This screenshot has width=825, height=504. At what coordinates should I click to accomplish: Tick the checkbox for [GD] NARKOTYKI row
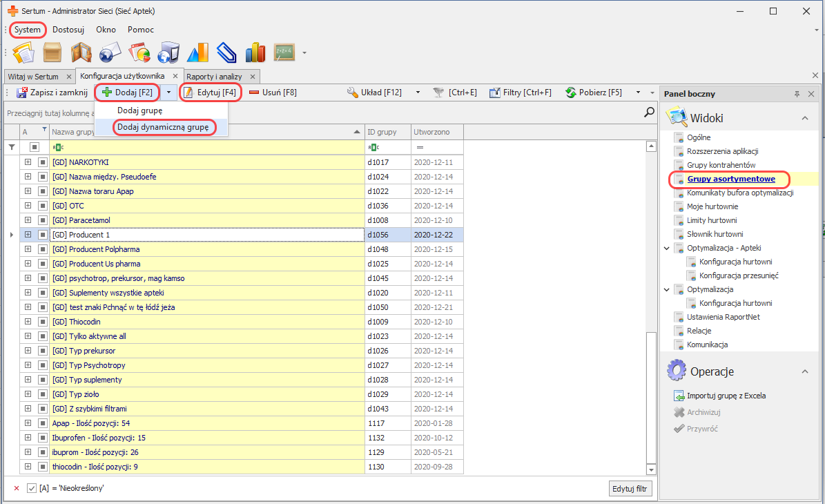pos(43,162)
